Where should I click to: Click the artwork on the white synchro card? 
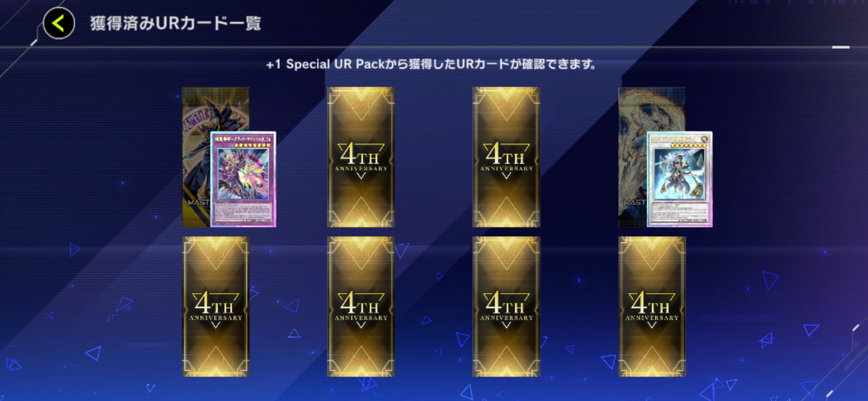[679, 174]
